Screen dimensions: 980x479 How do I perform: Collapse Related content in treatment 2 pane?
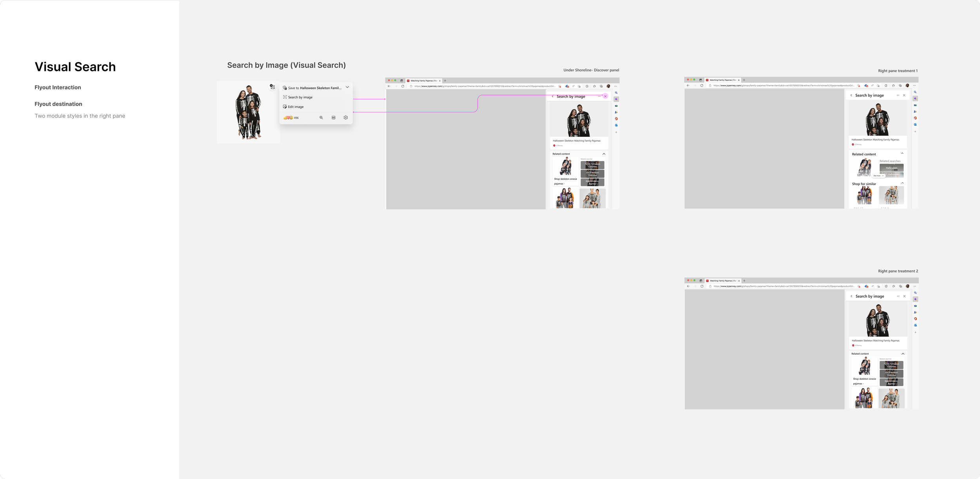(903, 354)
